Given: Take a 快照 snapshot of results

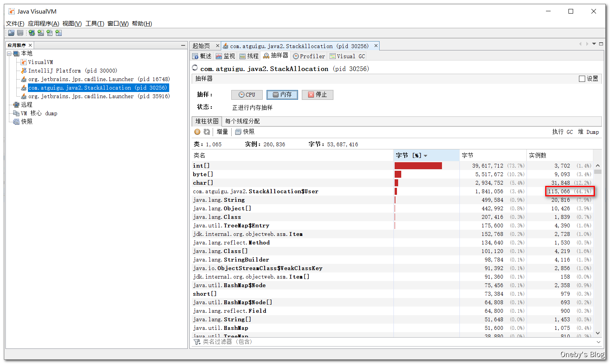Looking at the screenshot, I should pos(245,132).
